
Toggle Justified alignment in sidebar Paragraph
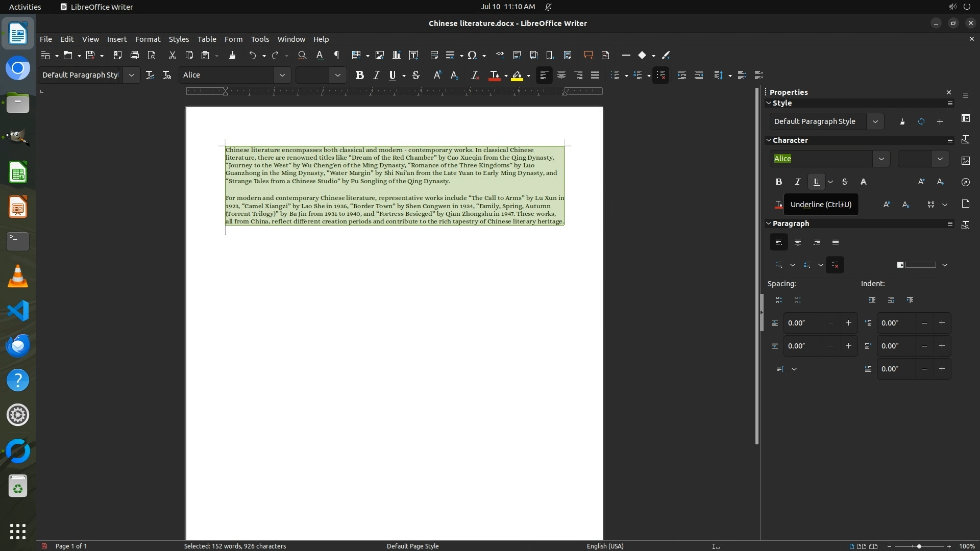(x=836, y=242)
